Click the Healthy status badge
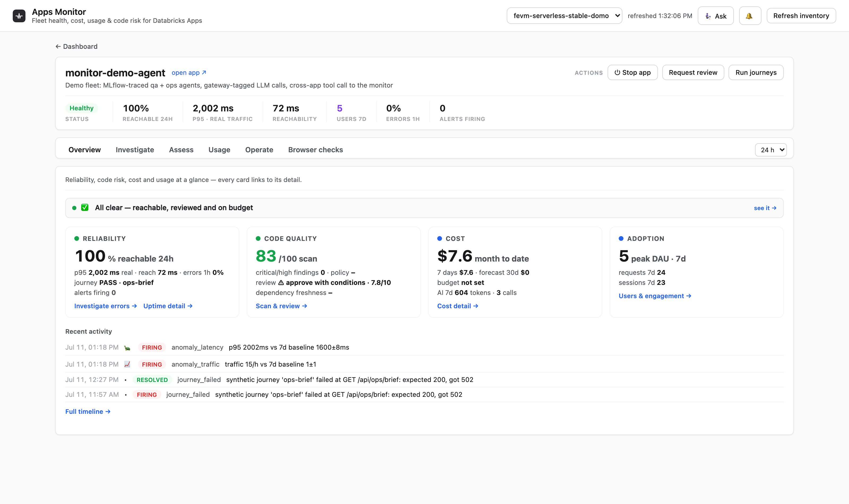This screenshot has width=849, height=504. (x=81, y=108)
